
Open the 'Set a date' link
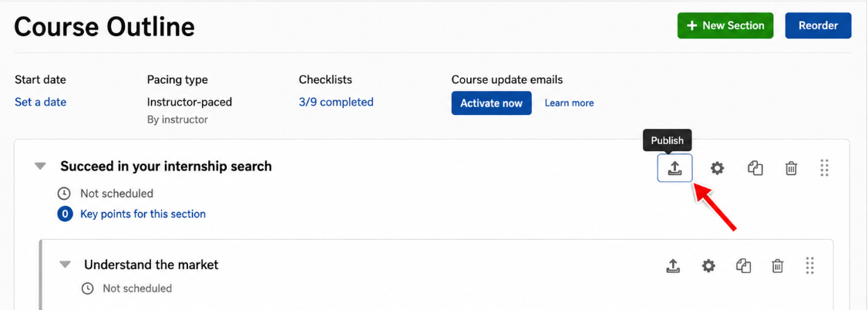[x=40, y=102]
